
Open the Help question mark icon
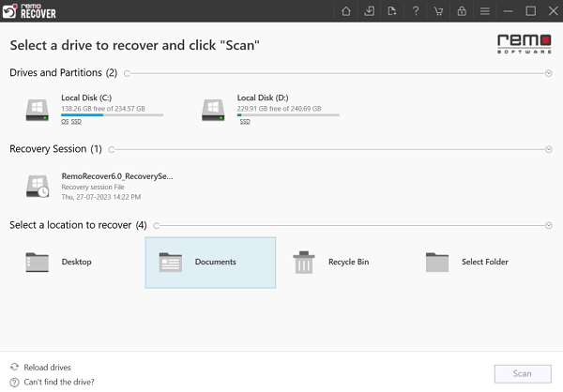coord(416,11)
